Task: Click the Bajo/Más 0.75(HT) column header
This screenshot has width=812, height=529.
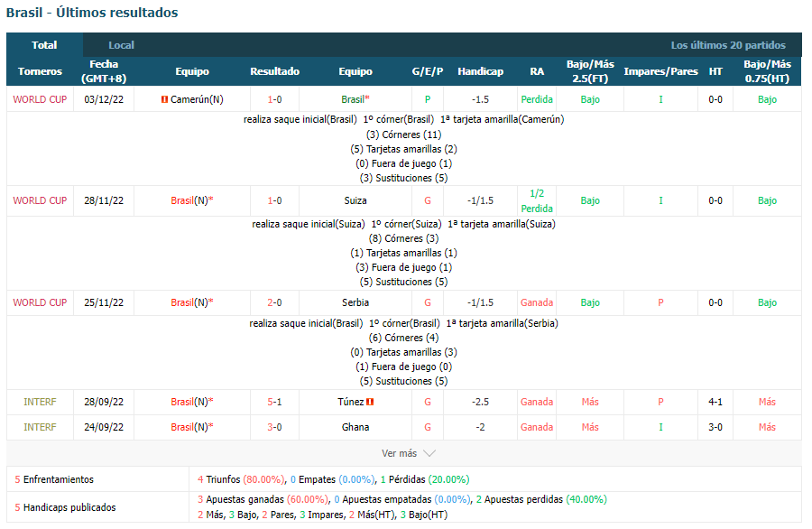Action: pyautogui.click(x=767, y=71)
